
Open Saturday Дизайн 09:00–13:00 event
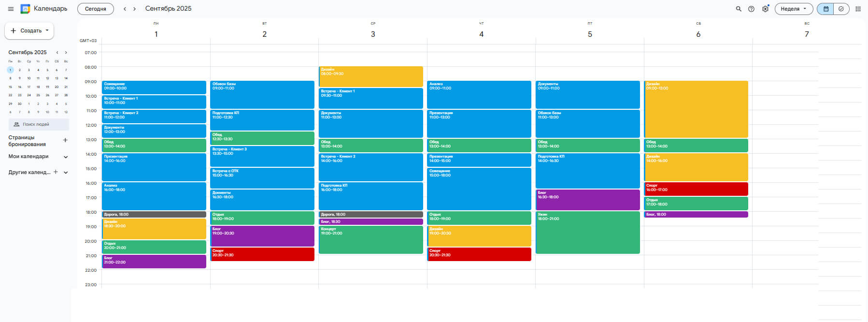(x=696, y=109)
